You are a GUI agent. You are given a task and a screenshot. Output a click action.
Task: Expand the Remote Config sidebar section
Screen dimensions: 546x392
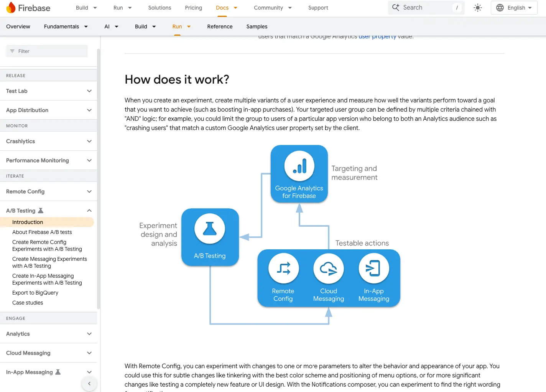pos(89,191)
